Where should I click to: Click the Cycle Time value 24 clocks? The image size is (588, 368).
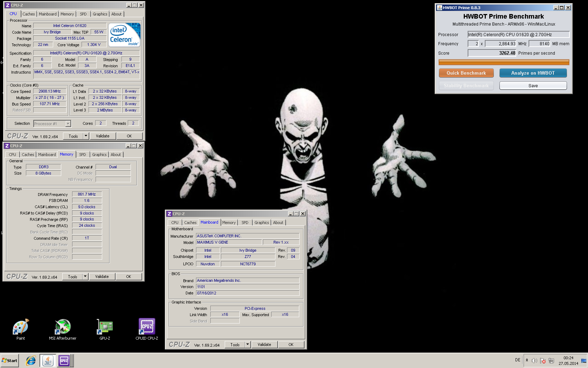point(87,225)
